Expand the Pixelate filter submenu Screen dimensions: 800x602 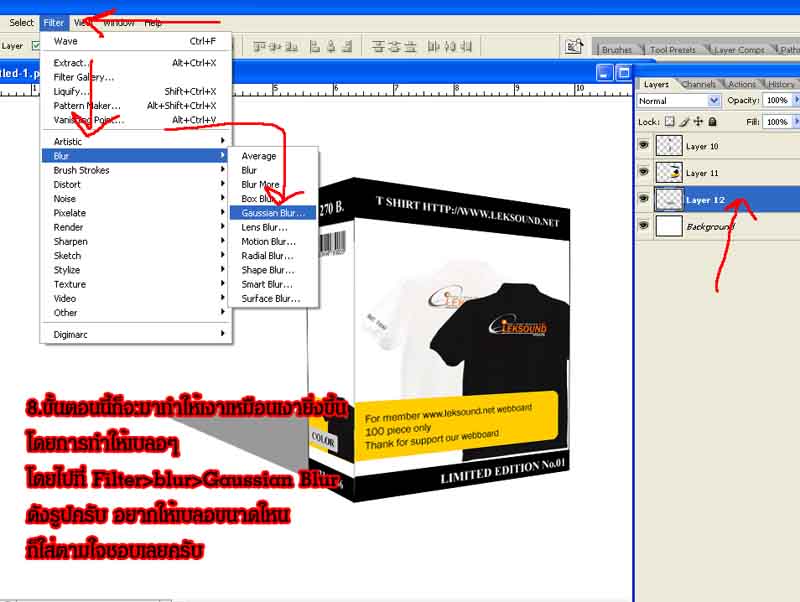136,213
